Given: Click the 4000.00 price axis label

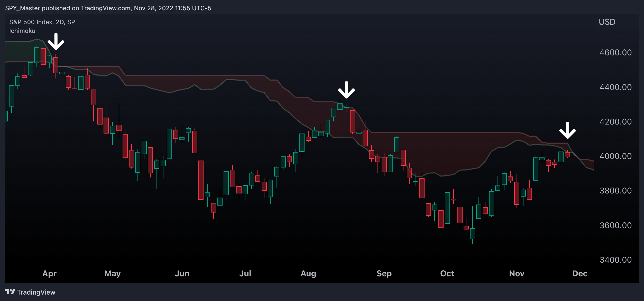Looking at the screenshot, I should tap(615, 156).
